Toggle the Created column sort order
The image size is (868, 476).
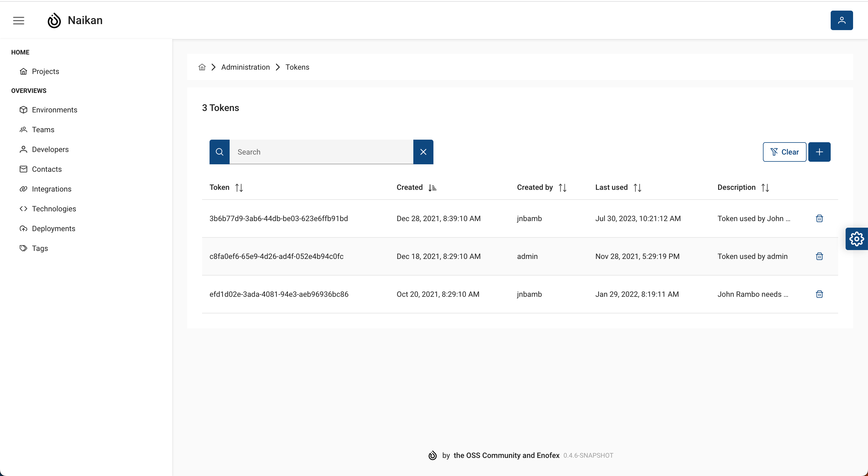coord(432,188)
